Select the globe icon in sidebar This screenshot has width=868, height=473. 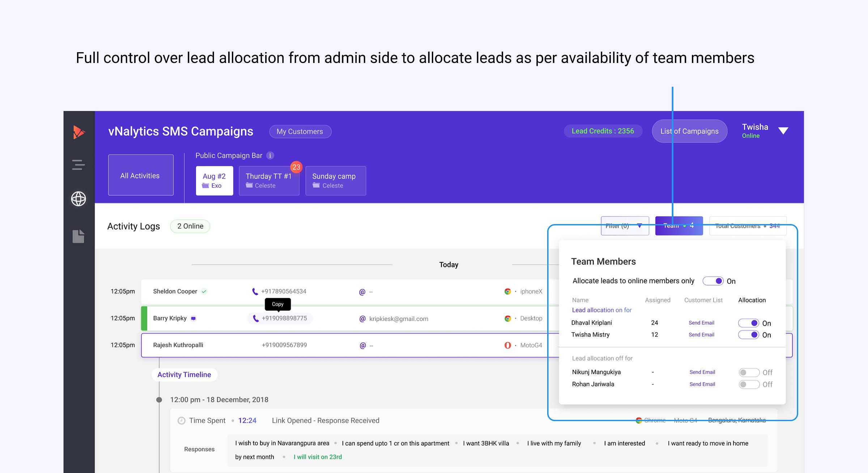point(78,199)
